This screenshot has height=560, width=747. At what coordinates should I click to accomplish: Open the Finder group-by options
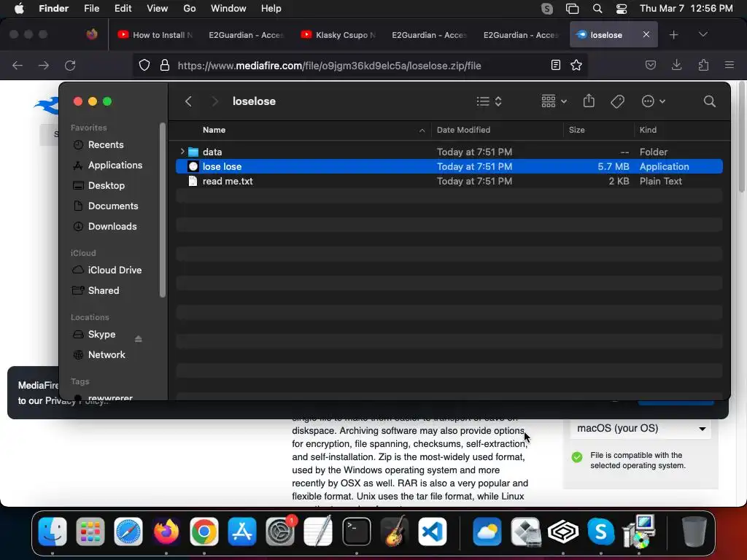(x=554, y=101)
